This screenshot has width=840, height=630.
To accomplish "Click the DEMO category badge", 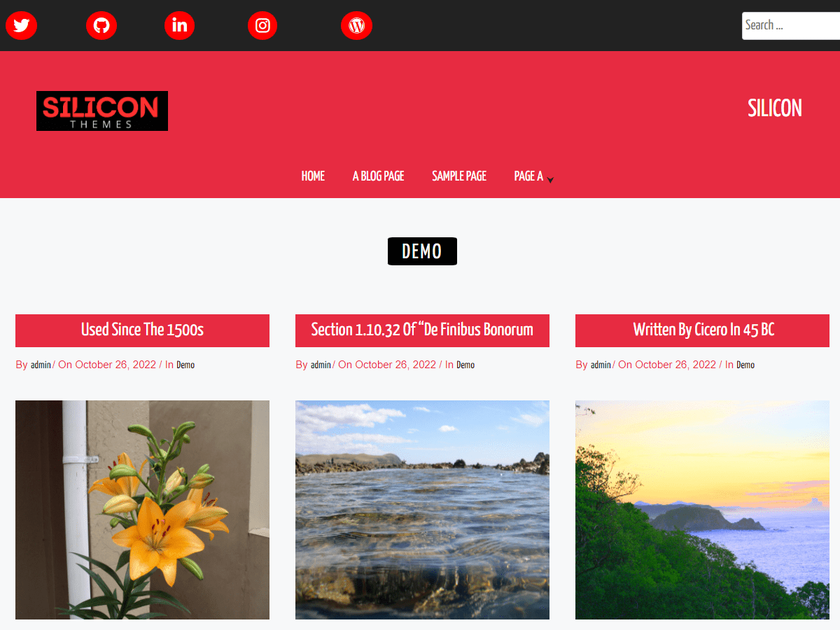I will click(x=422, y=251).
